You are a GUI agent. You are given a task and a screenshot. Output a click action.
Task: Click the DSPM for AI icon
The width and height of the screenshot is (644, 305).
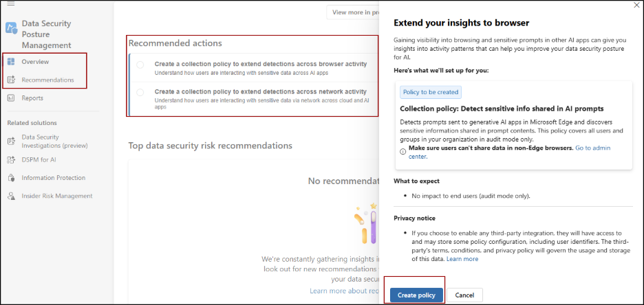click(11, 159)
